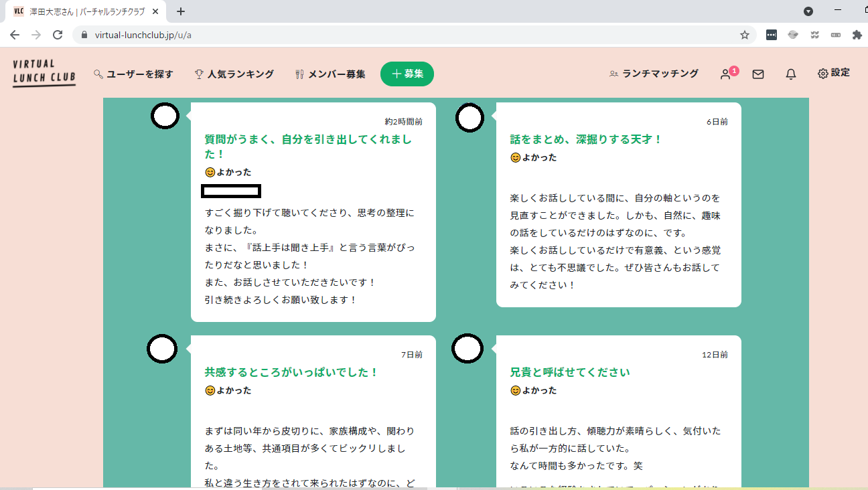Screen dimensions: 868x490
Task: Click text 引き続きよろしくお願い致します！
Action: click(281, 300)
